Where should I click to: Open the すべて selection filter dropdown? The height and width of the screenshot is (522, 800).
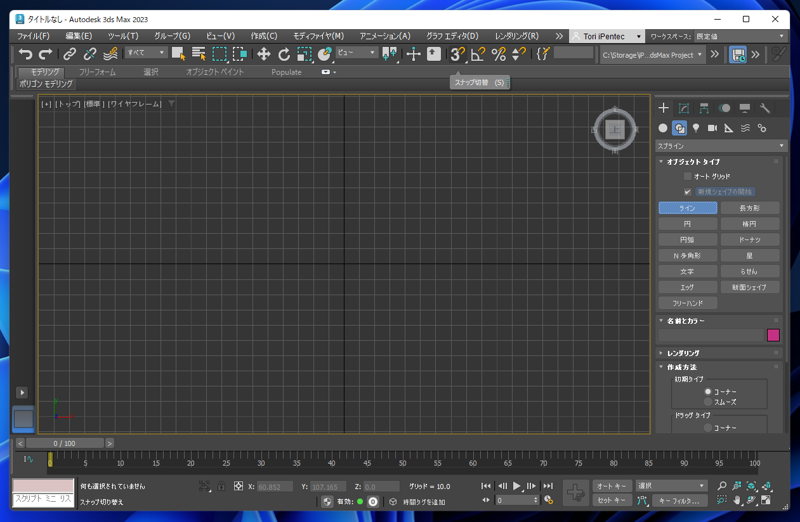(146, 53)
